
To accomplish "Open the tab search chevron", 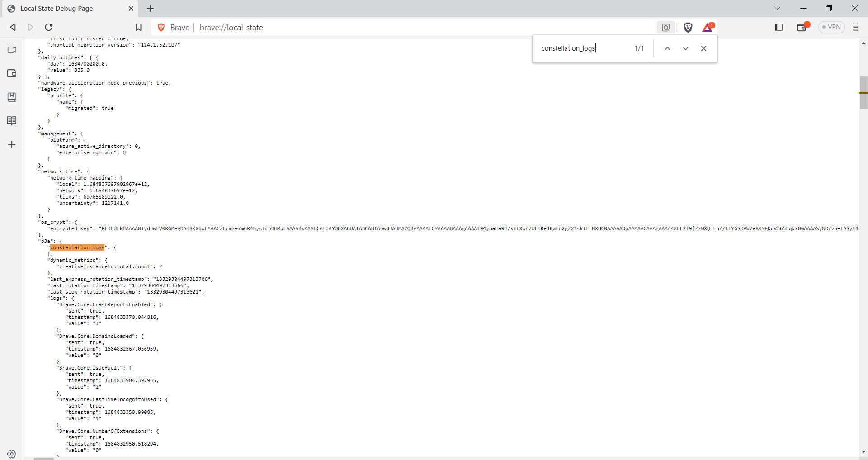I will (778, 8).
